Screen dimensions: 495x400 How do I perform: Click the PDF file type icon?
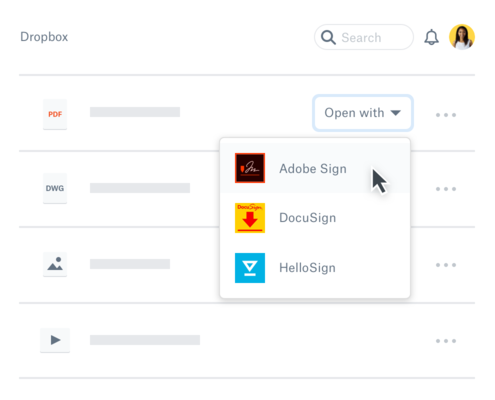[55, 114]
